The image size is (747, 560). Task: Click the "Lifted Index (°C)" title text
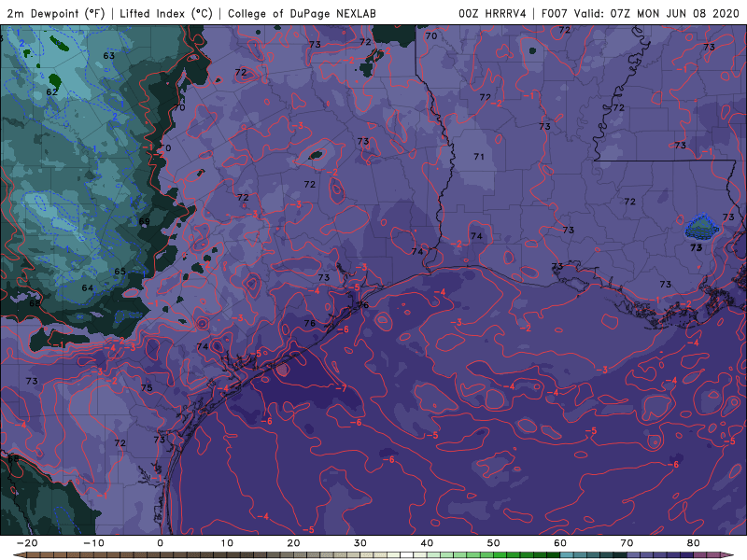tap(166, 13)
